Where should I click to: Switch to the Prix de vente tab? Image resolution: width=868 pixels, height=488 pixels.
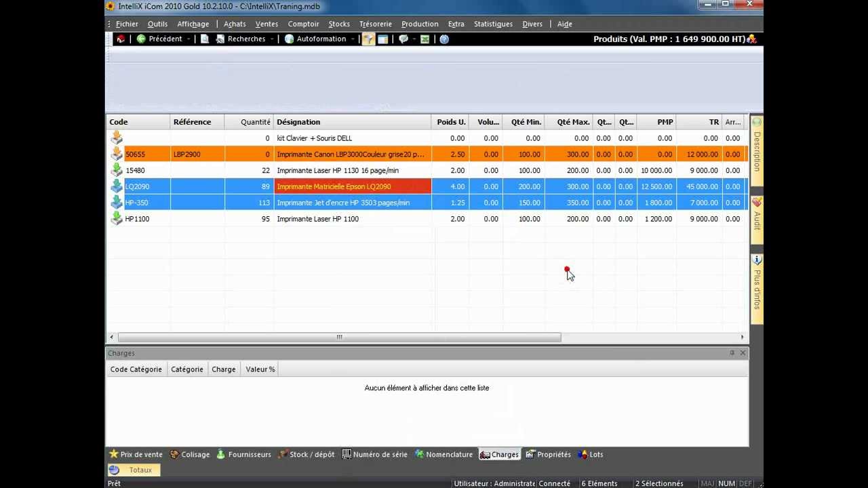click(136, 455)
